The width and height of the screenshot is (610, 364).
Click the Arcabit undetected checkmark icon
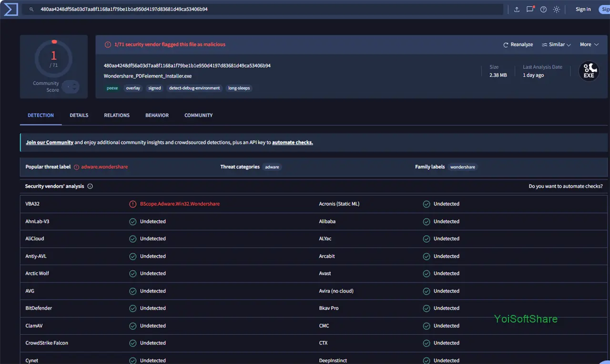427,256
